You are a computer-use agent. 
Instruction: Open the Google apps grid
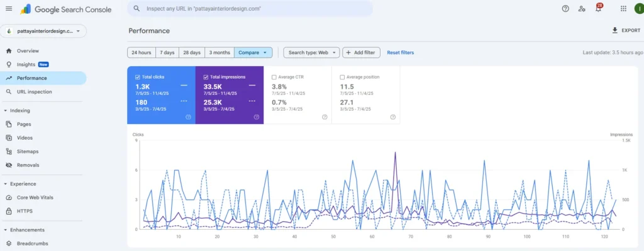[623, 9]
